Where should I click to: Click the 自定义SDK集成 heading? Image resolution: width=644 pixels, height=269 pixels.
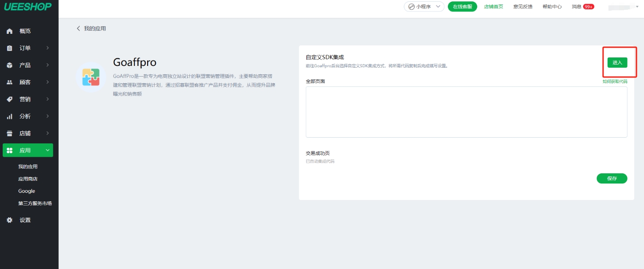[x=325, y=57]
